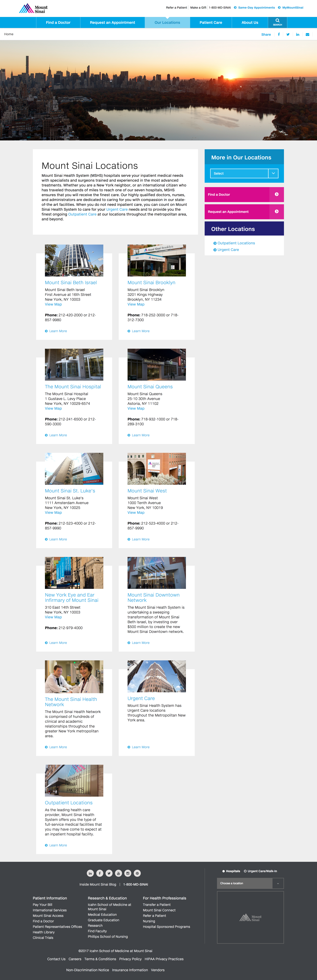Select the Urgent Care/Walk-In radio button
The height and width of the screenshot is (980, 317).
click(245, 871)
